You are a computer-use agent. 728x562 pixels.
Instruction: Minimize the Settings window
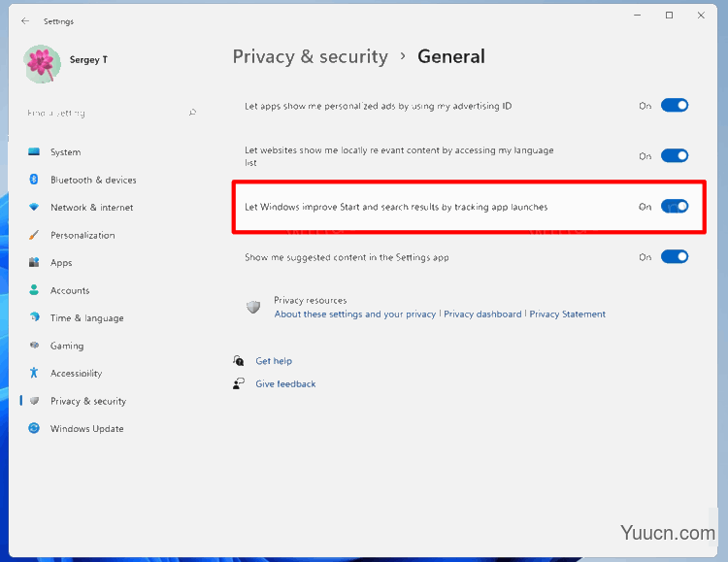click(x=638, y=16)
